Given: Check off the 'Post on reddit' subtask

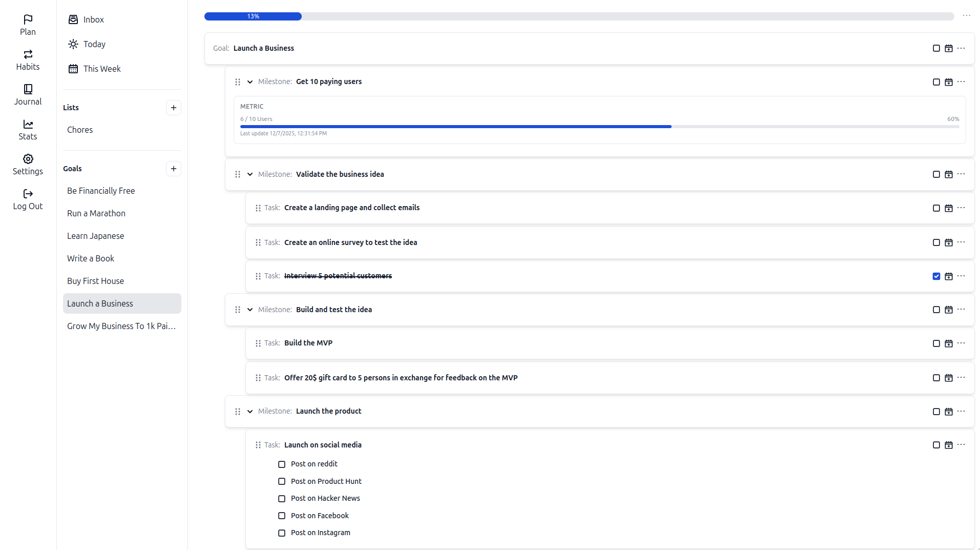Looking at the screenshot, I should click(282, 464).
